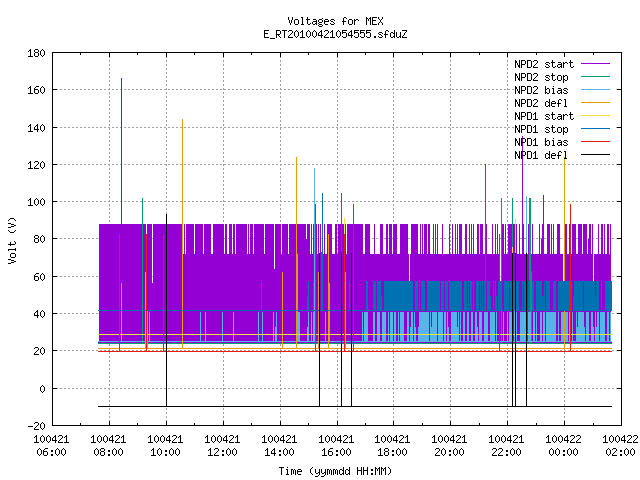The height and width of the screenshot is (480, 640).
Task: Click the yellow NPD1 start legend line
Action: point(595,116)
